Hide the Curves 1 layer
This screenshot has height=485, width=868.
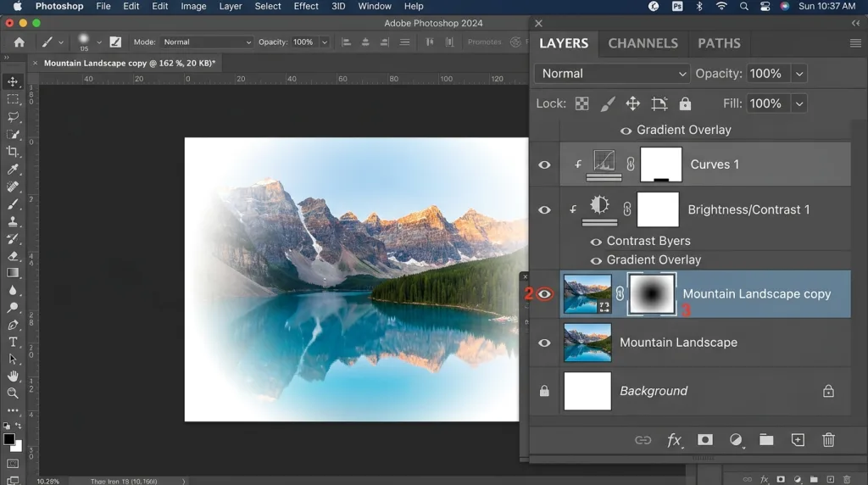pos(544,165)
